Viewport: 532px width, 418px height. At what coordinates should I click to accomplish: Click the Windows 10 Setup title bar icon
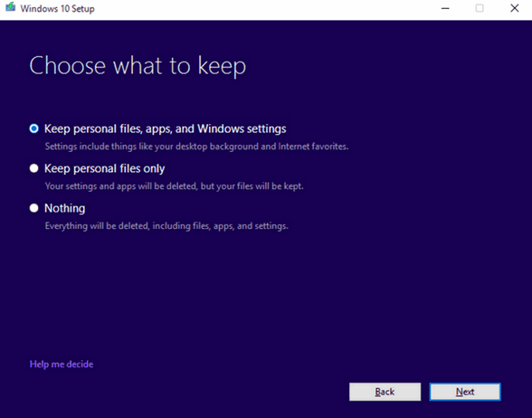(x=10, y=7)
